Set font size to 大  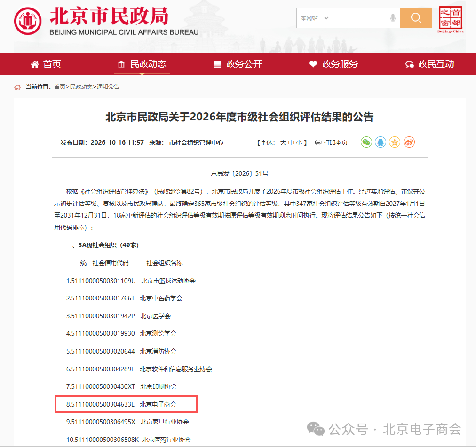[x=283, y=142]
